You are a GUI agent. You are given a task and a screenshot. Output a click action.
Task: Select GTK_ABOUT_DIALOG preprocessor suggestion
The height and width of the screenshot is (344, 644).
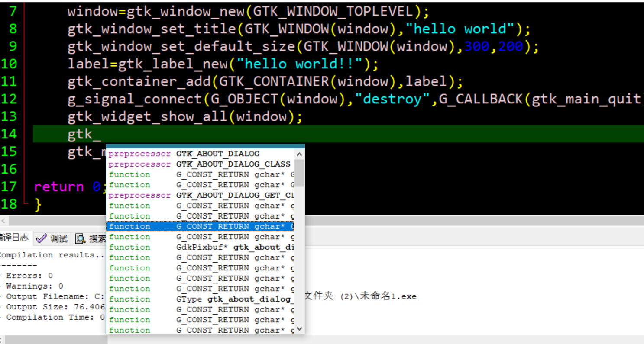[x=217, y=154]
